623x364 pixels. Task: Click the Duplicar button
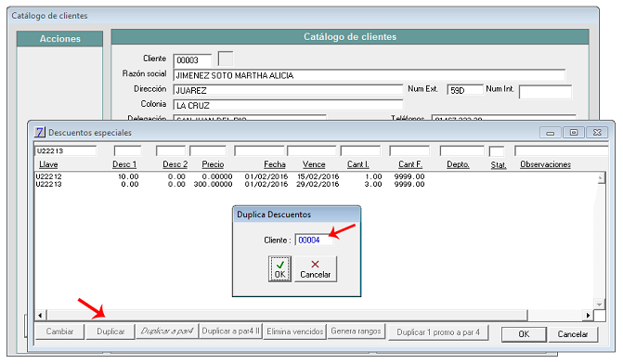[x=110, y=331]
